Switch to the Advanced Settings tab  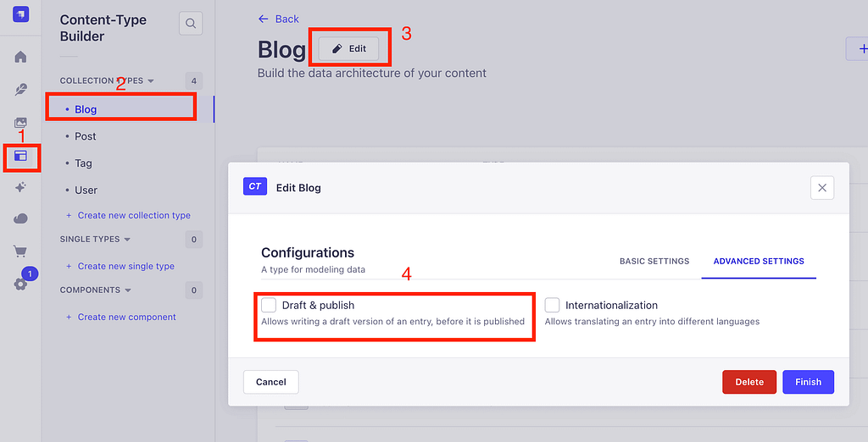[x=759, y=261]
